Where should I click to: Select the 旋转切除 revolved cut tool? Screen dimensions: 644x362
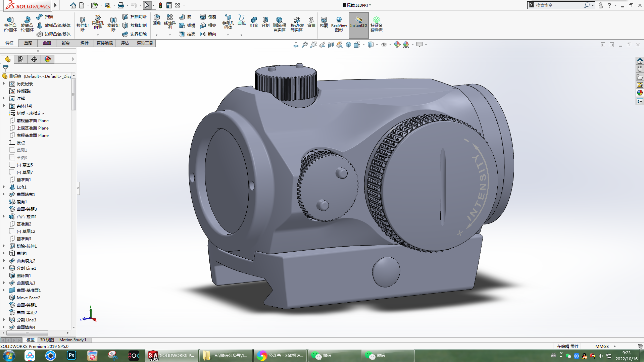(x=113, y=24)
